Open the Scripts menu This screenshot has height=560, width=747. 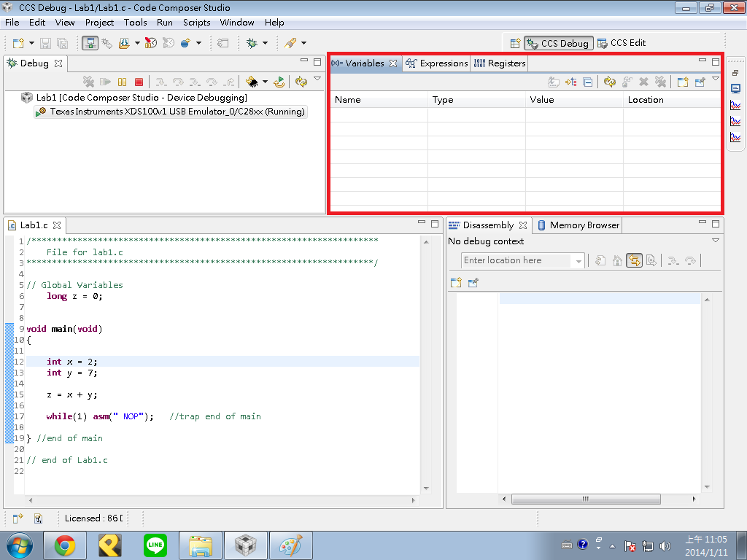[x=196, y=23]
